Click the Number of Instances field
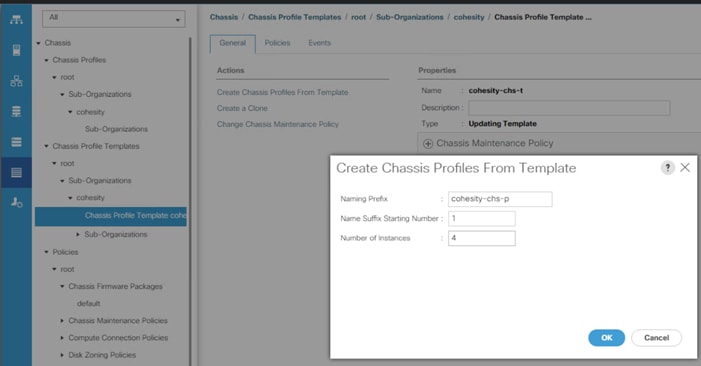This screenshot has width=701, height=366. click(482, 238)
